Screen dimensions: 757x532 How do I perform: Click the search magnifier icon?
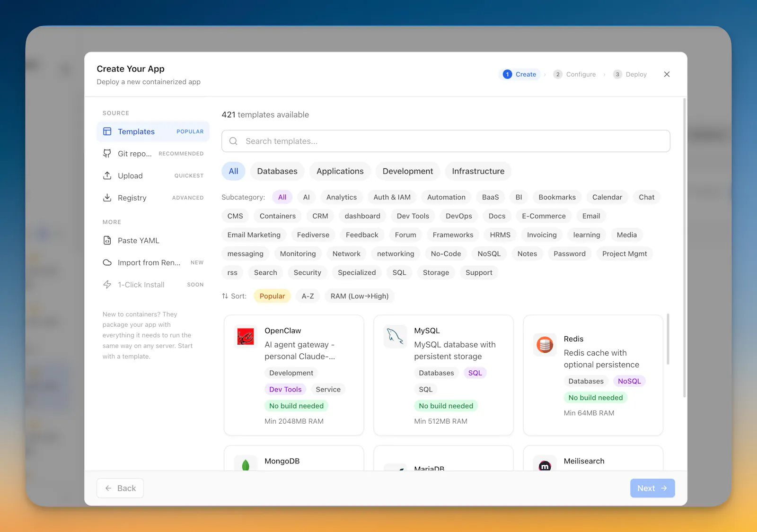233,141
